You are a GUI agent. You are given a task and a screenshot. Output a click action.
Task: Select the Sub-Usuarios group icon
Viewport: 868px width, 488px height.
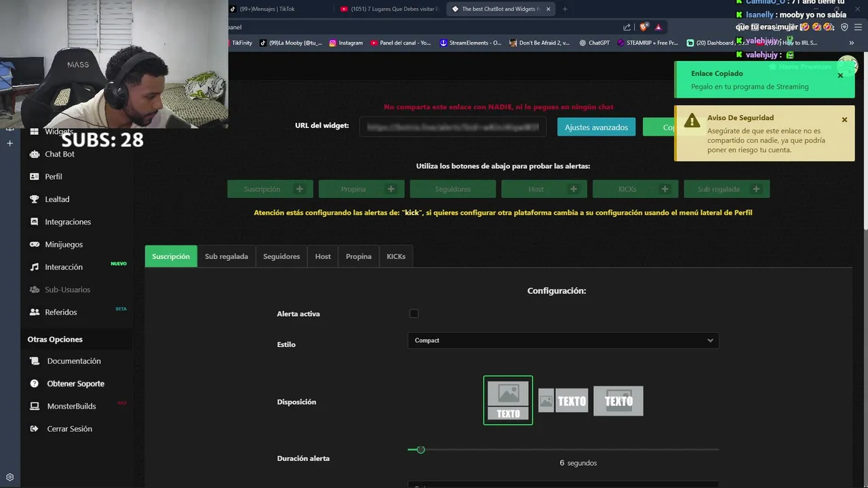pos(35,289)
